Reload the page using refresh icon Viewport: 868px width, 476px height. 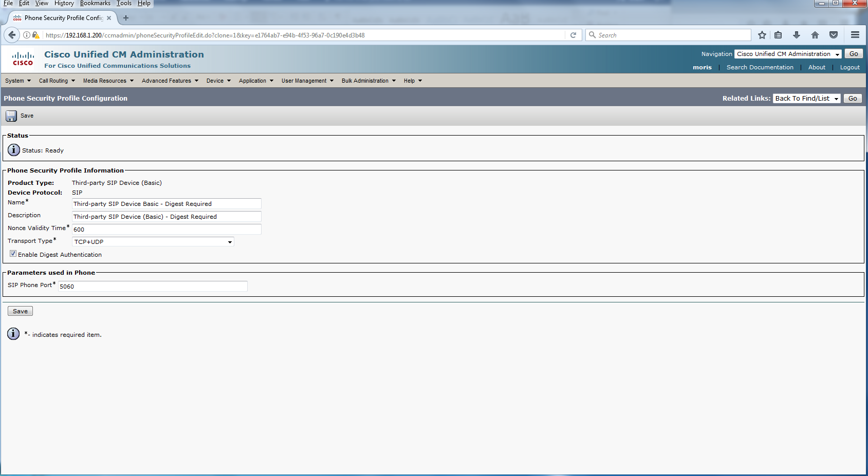[x=573, y=35]
